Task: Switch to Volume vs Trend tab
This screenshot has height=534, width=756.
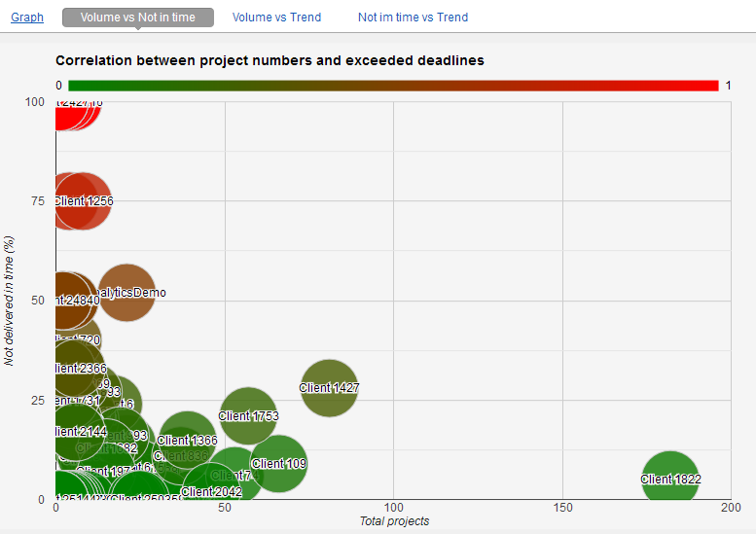Action: tap(276, 17)
